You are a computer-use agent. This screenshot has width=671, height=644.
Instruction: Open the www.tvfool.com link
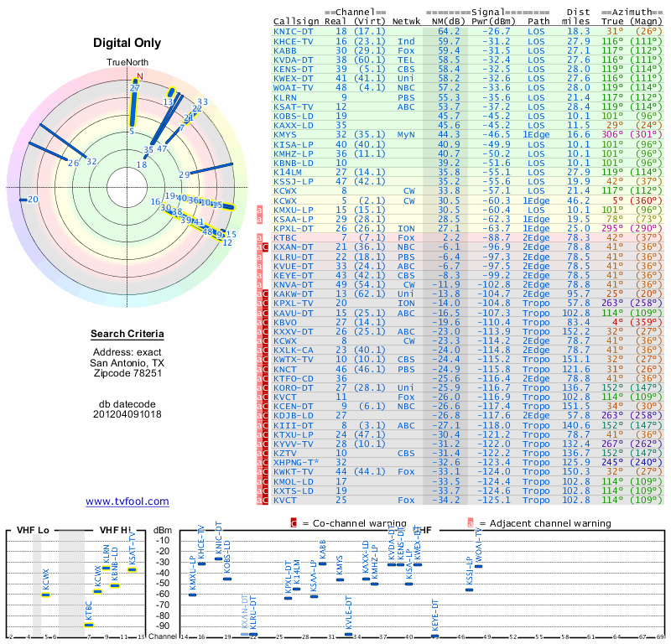pos(127,501)
